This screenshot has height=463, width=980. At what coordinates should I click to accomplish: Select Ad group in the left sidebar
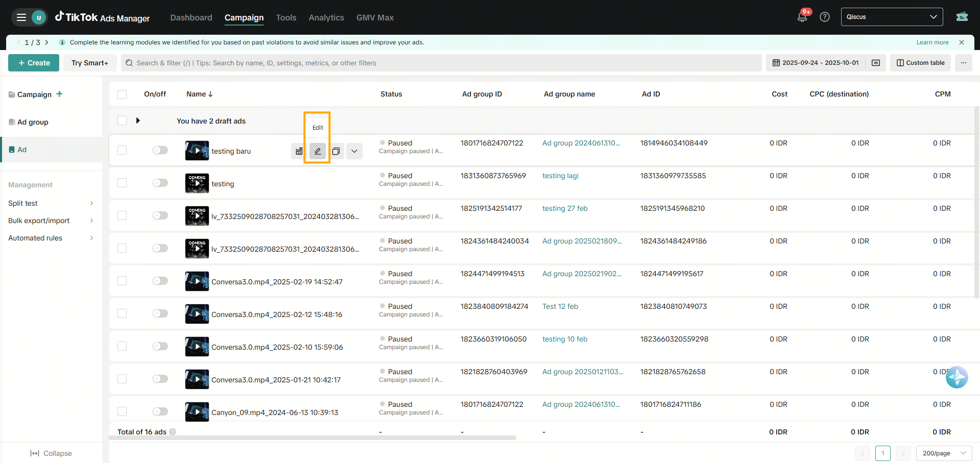coord(33,122)
